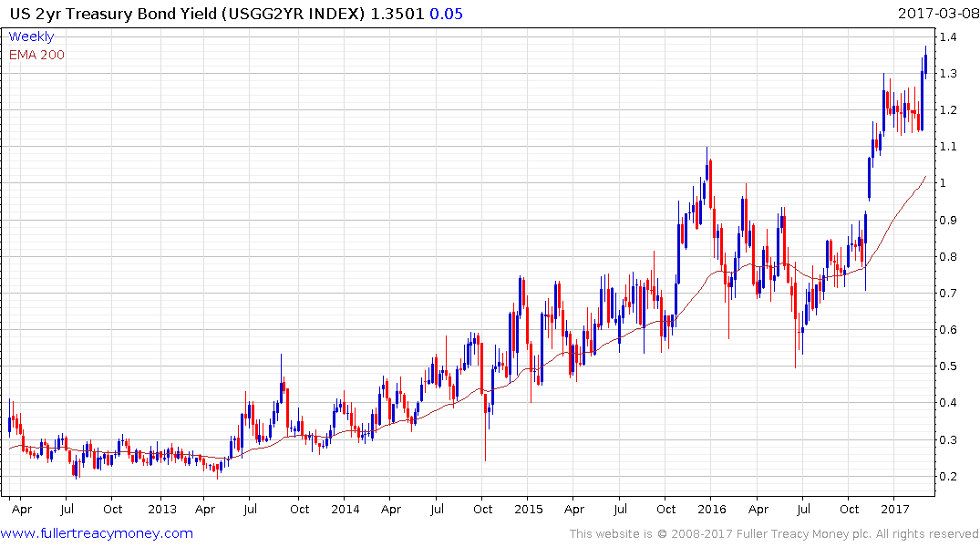Click the copyright notice 'Fuller Treacy Money plc'
Viewport: 980px width, 547px height.
pos(802,534)
